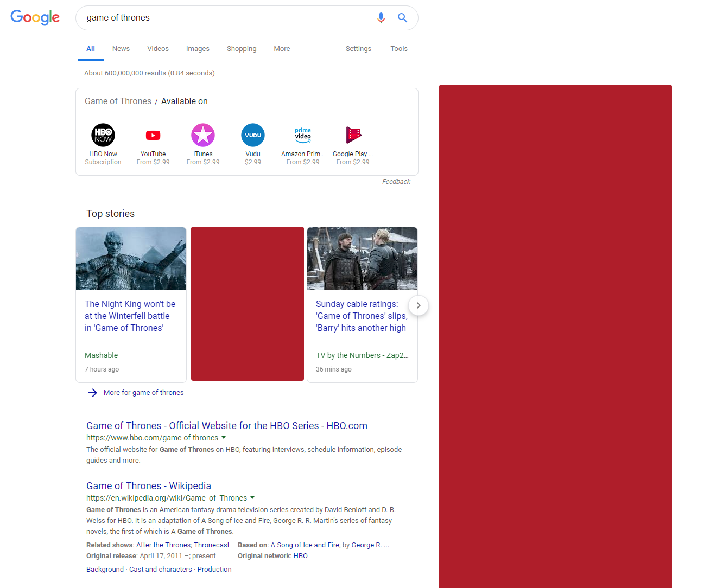Open 'A Song of Ice and Fire' link
The height and width of the screenshot is (588, 710).
tap(305, 545)
